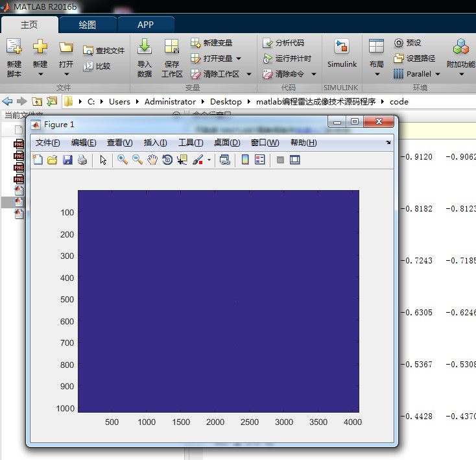Click the Forward navigation arrow

[21, 101]
